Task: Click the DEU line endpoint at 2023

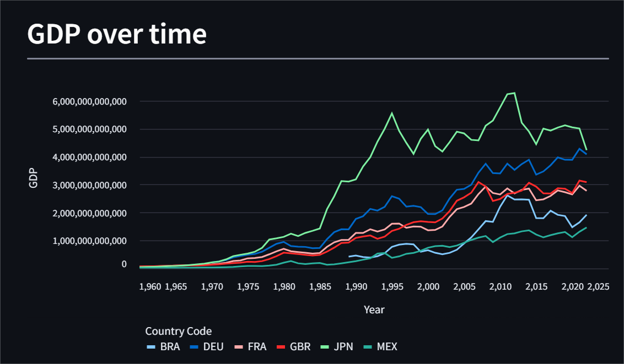Action: (586, 154)
